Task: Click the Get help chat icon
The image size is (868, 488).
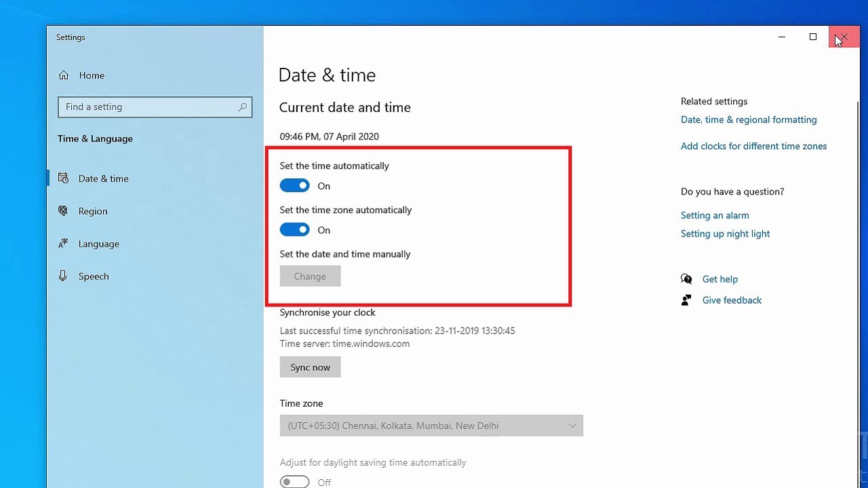Action: coord(686,279)
